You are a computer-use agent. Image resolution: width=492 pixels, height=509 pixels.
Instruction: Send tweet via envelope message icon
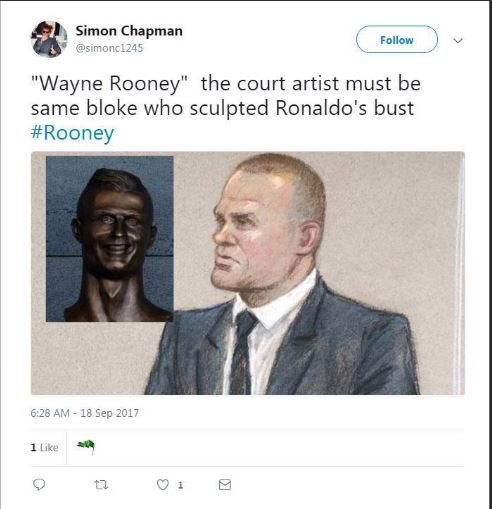(225, 484)
